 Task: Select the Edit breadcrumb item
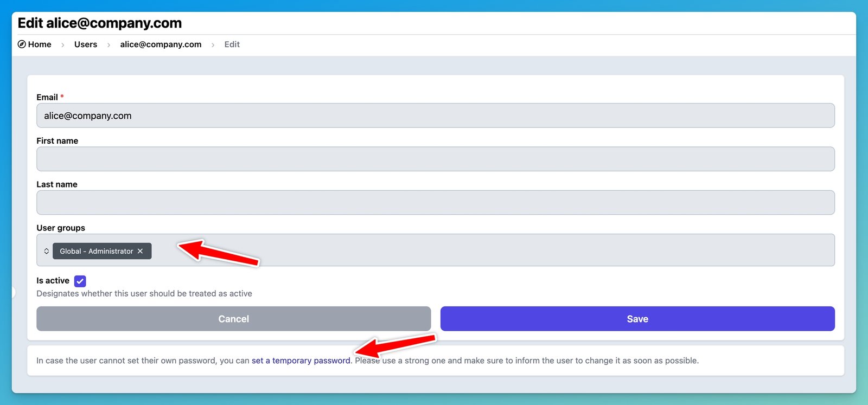coord(232,44)
